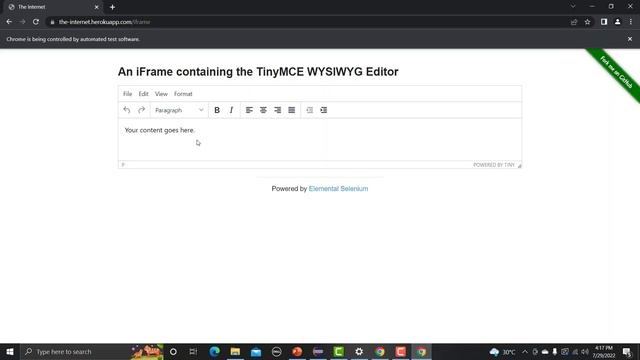
Task: Reload the current page
Action: [x=36, y=22]
